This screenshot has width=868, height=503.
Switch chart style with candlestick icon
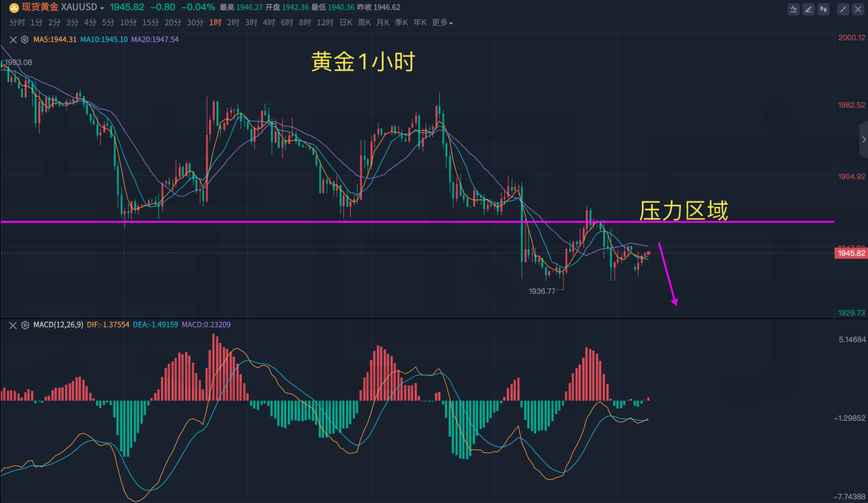823,9
